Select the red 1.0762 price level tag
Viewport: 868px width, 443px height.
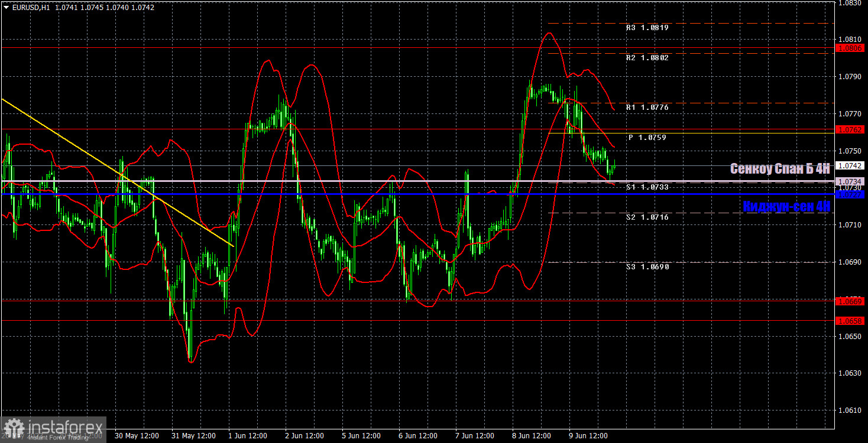pyautogui.click(x=850, y=129)
